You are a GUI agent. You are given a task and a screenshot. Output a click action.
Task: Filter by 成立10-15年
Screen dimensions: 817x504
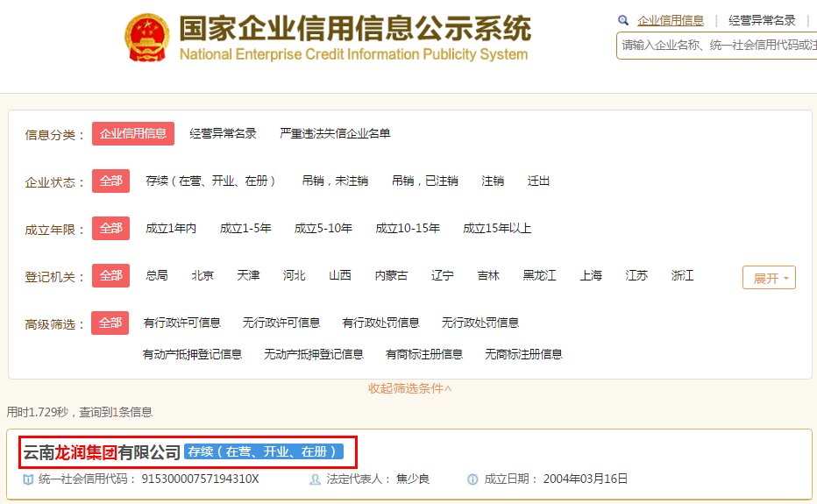tap(408, 228)
